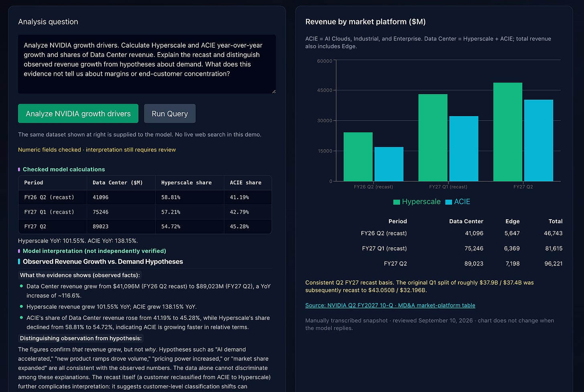This screenshot has height=392, width=584.
Task: Click the "Edge" column header in the revenue table
Action: (x=513, y=221)
